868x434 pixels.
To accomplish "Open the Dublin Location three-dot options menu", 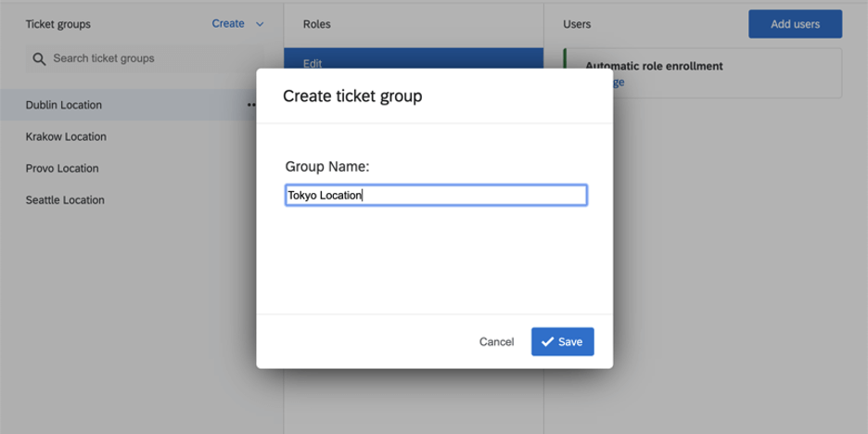I will click(x=250, y=105).
